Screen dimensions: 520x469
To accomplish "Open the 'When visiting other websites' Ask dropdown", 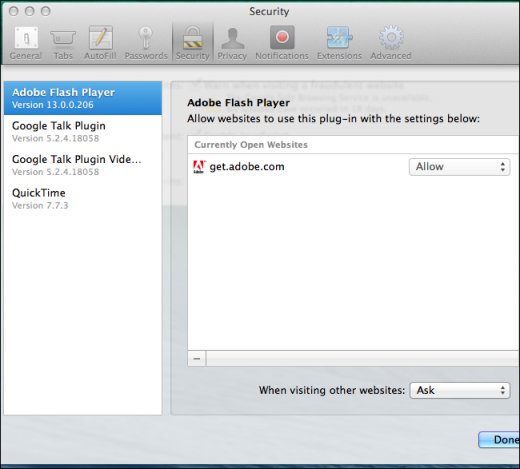I will pos(460,390).
